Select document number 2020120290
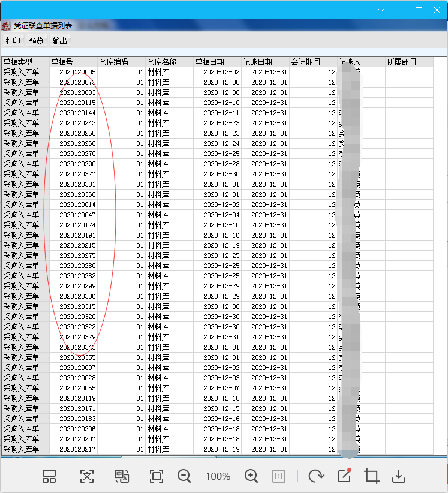Viewport: 448px width, 493px height. pos(77,164)
